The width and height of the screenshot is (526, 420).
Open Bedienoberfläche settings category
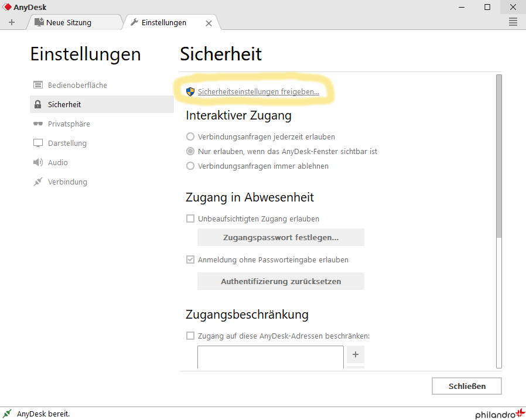click(x=102, y=85)
